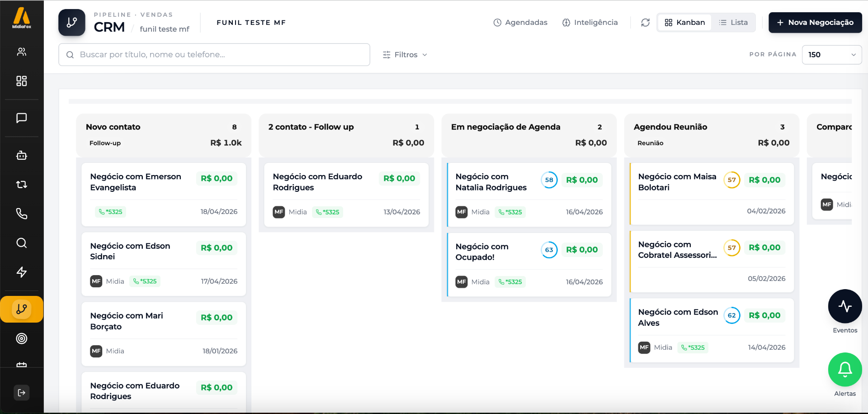The height and width of the screenshot is (414, 868).
Task: Click the Em negociação de Agenda column header
Action: [529, 135]
